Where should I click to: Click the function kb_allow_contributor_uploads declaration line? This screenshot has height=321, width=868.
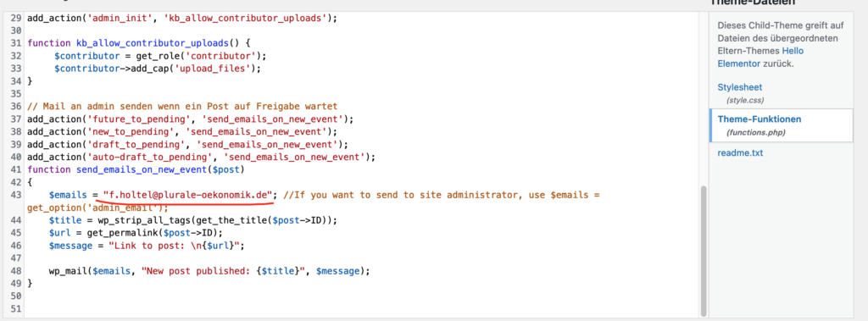[x=139, y=43]
